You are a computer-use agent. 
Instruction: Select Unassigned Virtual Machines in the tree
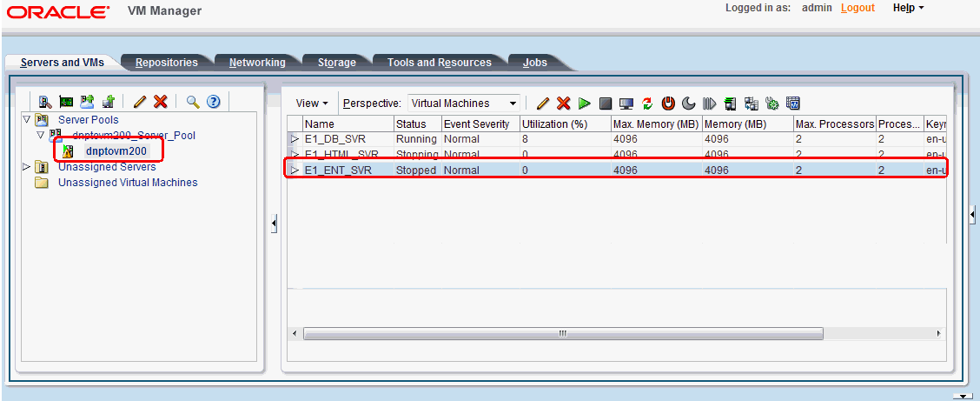click(128, 183)
